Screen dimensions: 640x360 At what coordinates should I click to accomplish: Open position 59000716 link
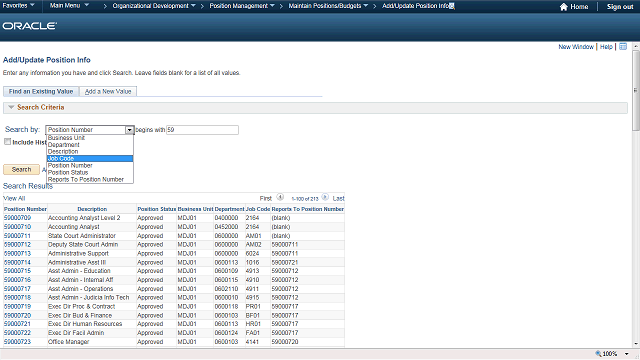tap(17, 280)
